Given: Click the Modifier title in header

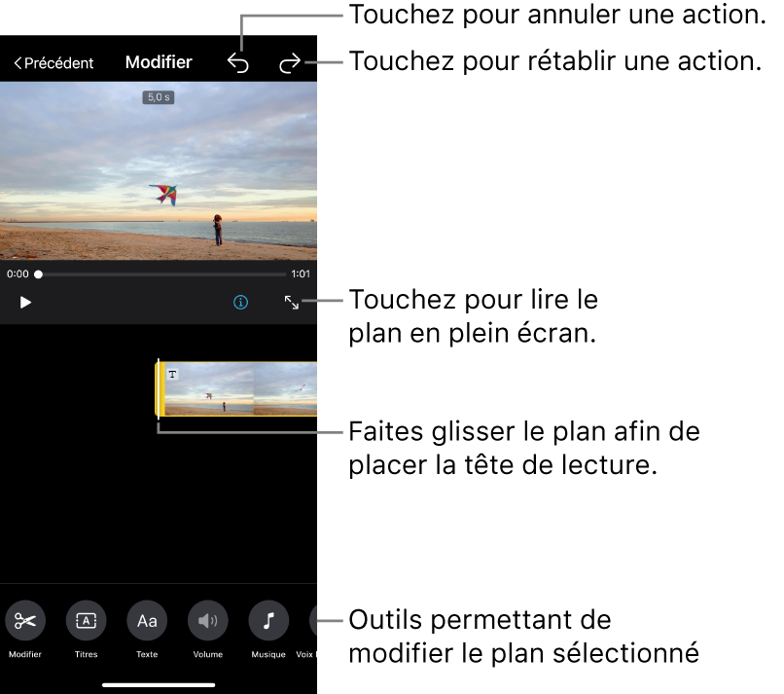Looking at the screenshot, I should (159, 62).
